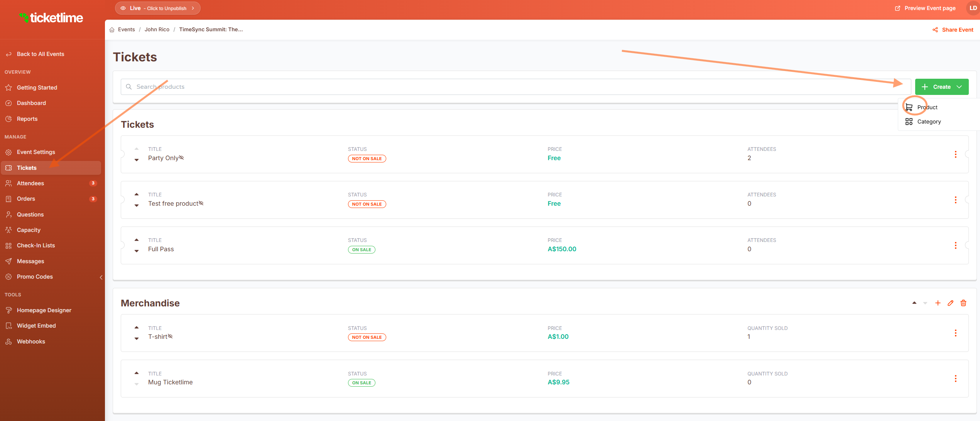
Task: Open three-dot menu for Mug Ticketlime
Action: [x=955, y=379]
